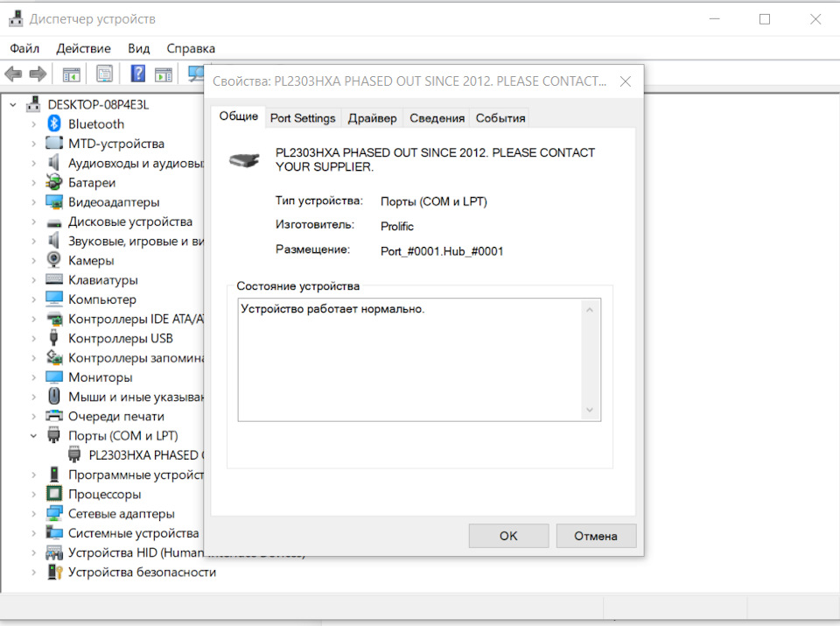
Task: Select the Сетевые адаптеры network icon
Action: pos(54,513)
